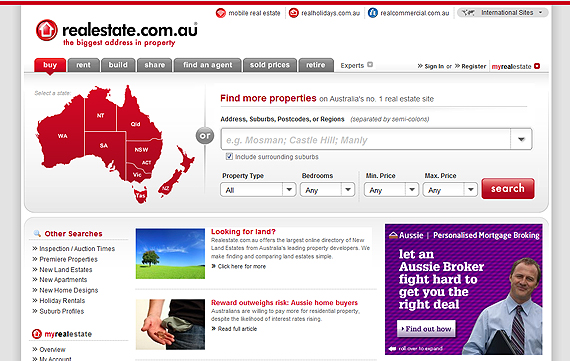This screenshot has width=570, height=361.
Task: Select Western Australia on the map
Action: pos(62,136)
